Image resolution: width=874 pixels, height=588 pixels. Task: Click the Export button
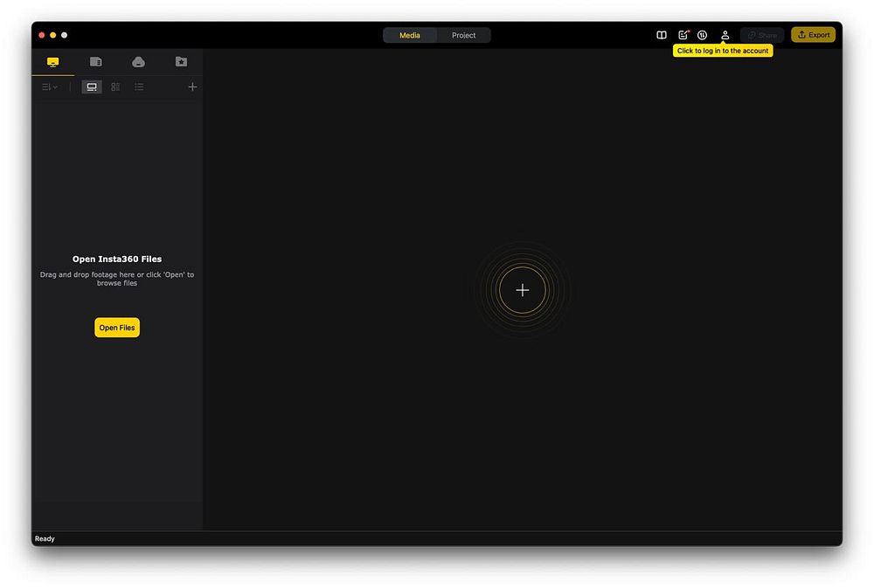tap(813, 35)
